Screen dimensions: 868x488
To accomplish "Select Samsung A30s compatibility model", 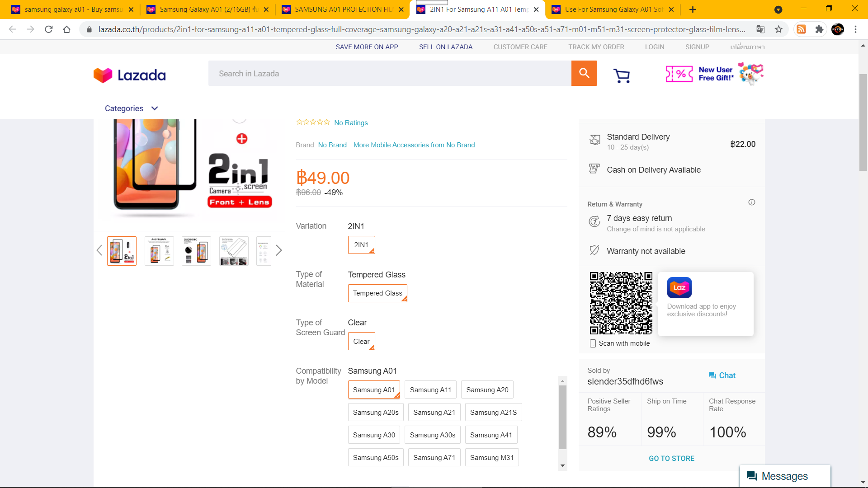I will tap(433, 435).
